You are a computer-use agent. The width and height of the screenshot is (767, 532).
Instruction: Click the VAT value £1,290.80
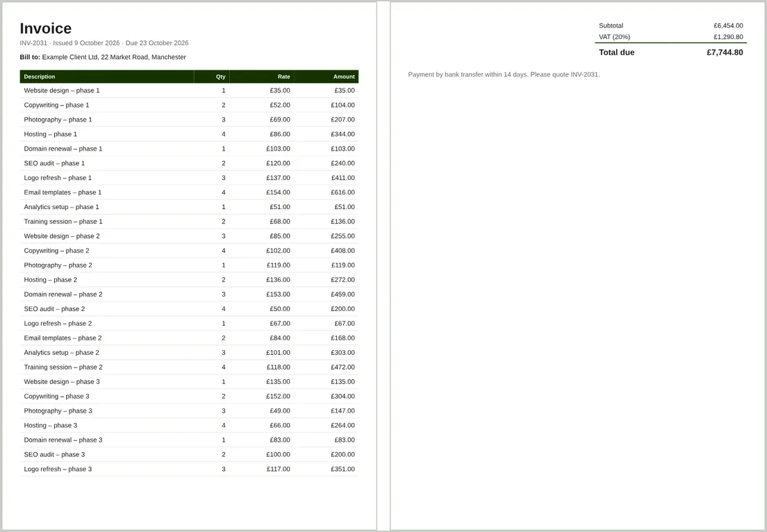(728, 38)
